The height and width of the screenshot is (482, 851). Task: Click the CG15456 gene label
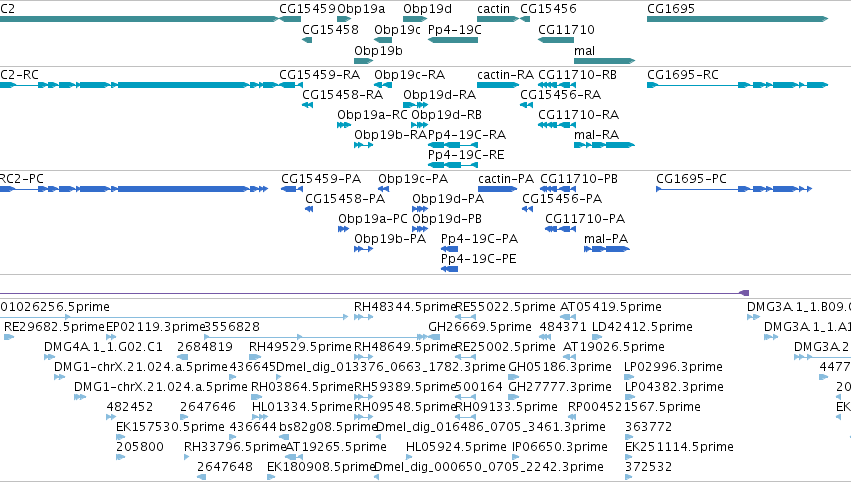tap(548, 9)
